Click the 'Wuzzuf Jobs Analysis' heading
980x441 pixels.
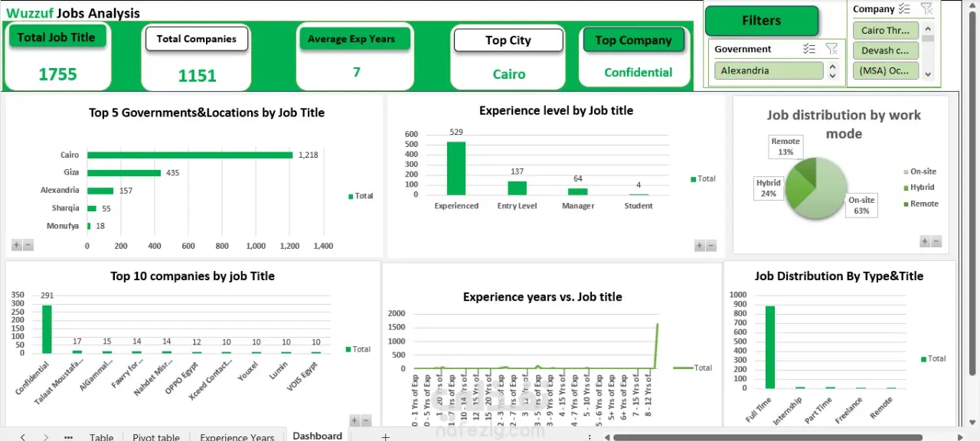[73, 13]
